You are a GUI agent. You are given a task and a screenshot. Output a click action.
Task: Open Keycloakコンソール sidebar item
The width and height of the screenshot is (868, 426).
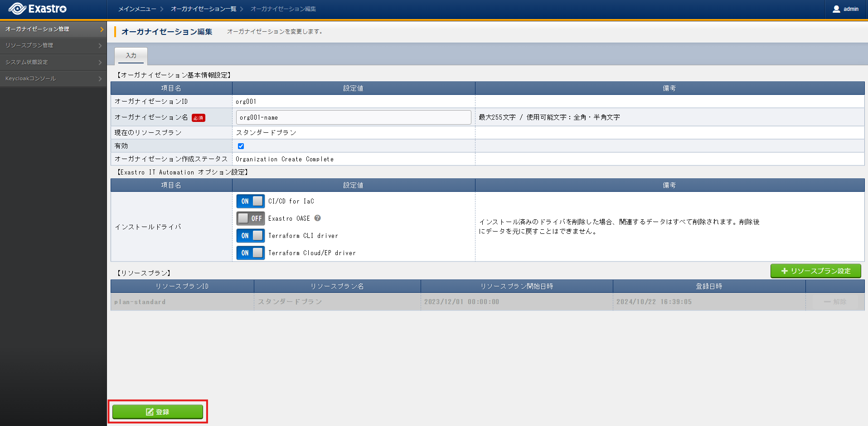[x=53, y=79]
